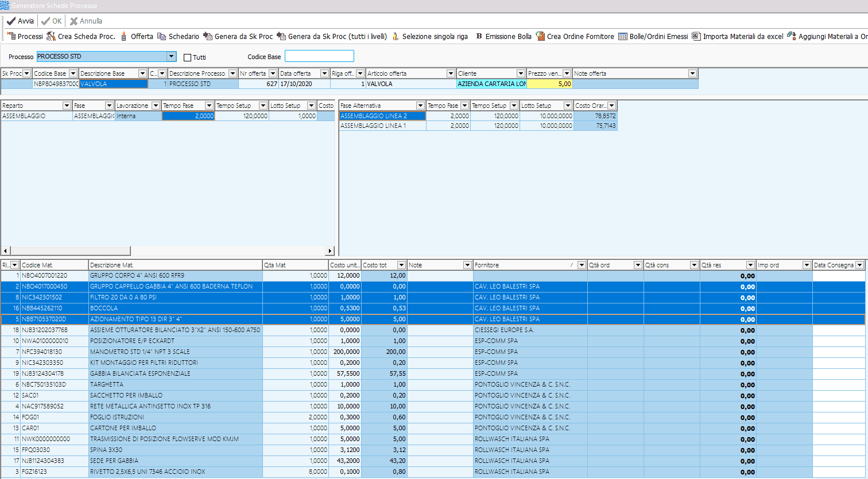Click the phases grid horizontal scrollbar thumb

pyautogui.click(x=70, y=251)
